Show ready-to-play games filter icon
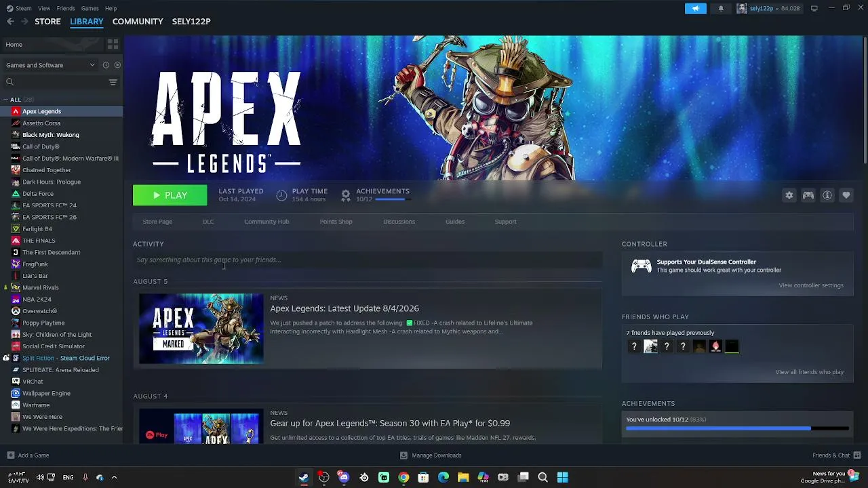 tap(117, 65)
